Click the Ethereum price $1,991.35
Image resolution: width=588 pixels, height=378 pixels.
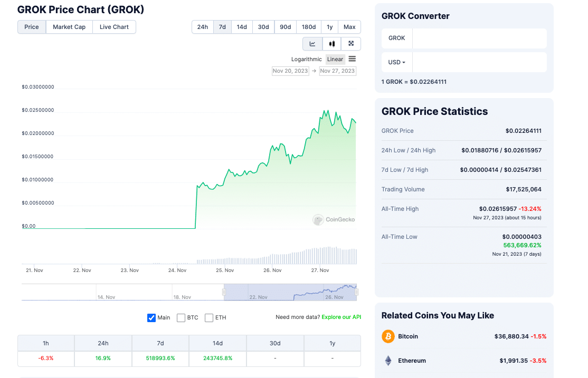[514, 361]
